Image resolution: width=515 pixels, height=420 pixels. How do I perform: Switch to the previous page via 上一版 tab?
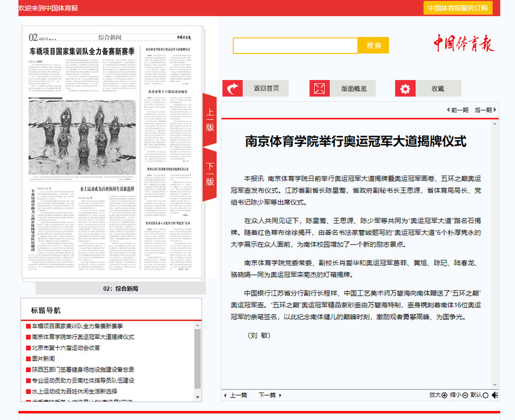tap(210, 120)
